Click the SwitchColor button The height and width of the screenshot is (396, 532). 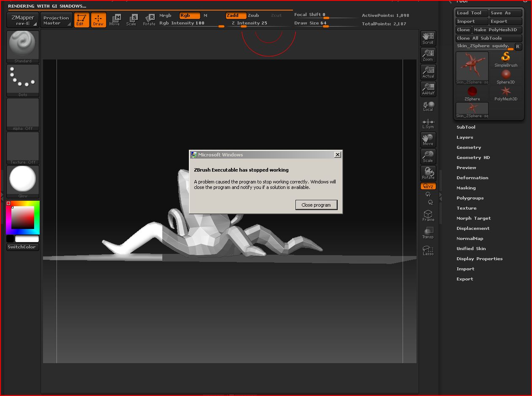click(x=23, y=247)
